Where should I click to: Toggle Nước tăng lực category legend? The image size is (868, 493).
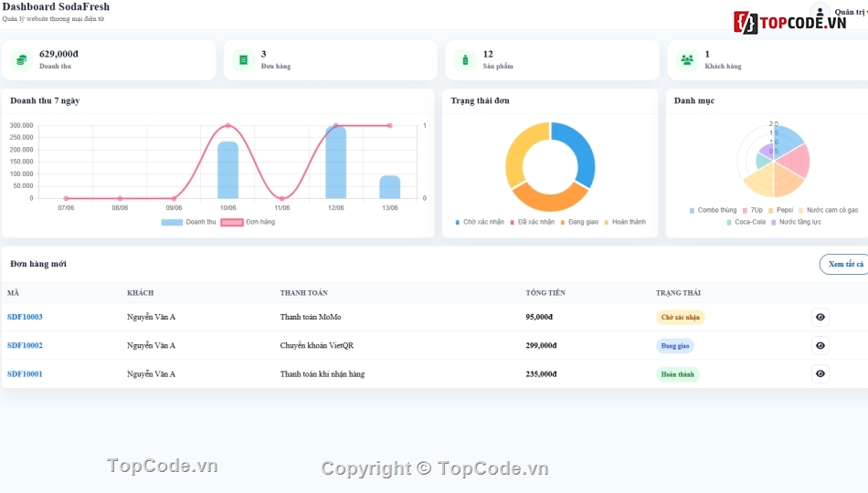[x=796, y=222]
